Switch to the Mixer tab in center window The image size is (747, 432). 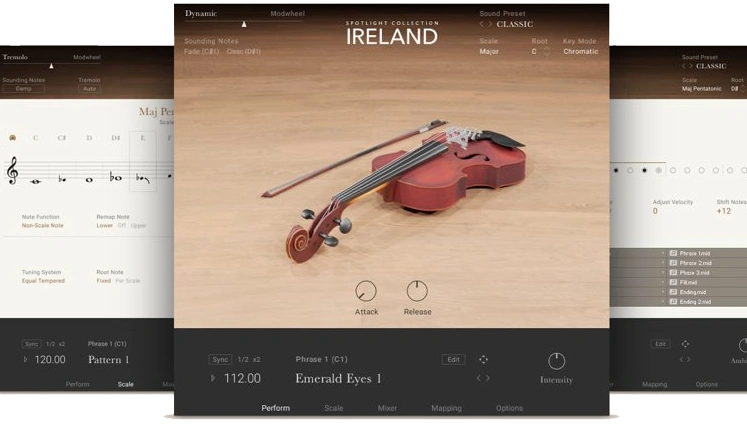click(x=387, y=408)
